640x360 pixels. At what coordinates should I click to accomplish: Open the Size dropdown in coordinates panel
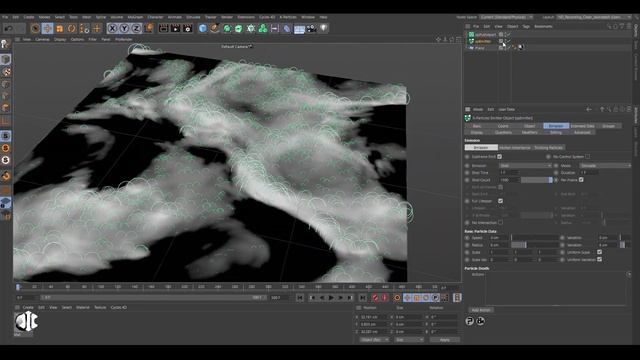pyautogui.click(x=409, y=340)
